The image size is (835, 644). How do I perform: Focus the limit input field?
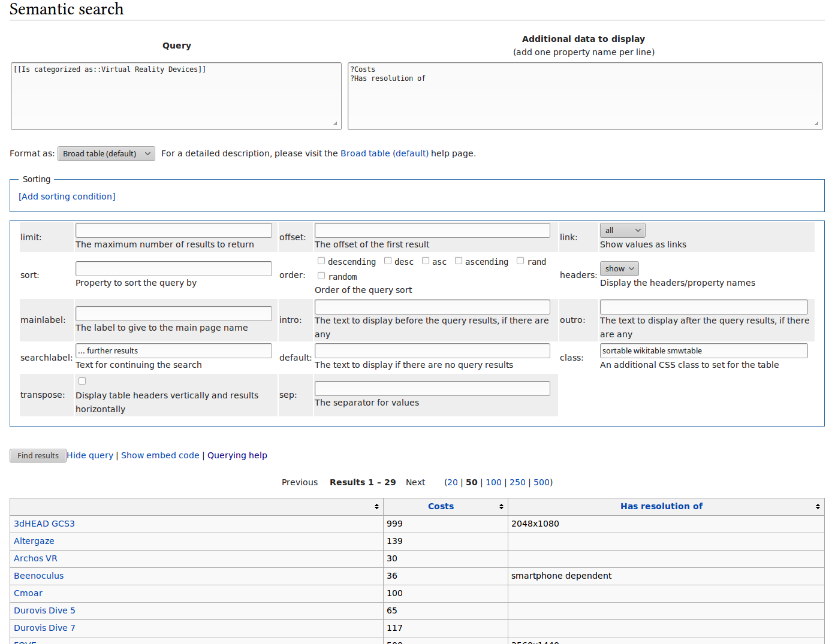tap(174, 230)
